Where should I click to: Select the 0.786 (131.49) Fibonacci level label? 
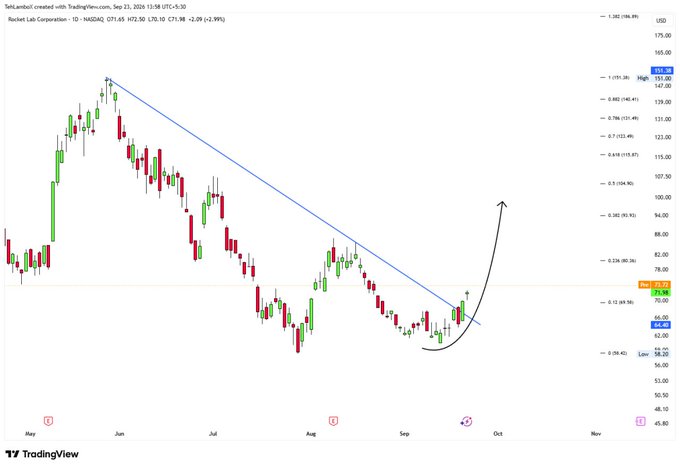tap(623, 118)
